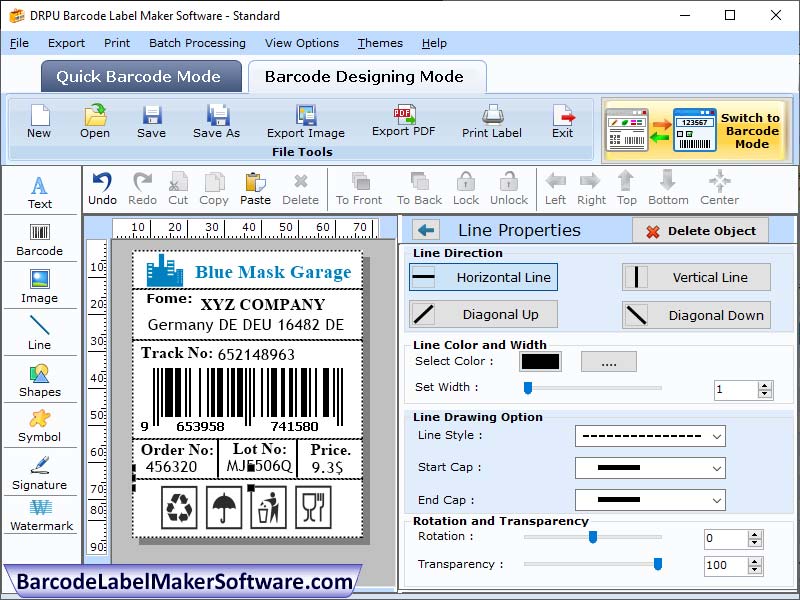800x600 pixels.
Task: Select the Barcode tool
Action: (40, 240)
